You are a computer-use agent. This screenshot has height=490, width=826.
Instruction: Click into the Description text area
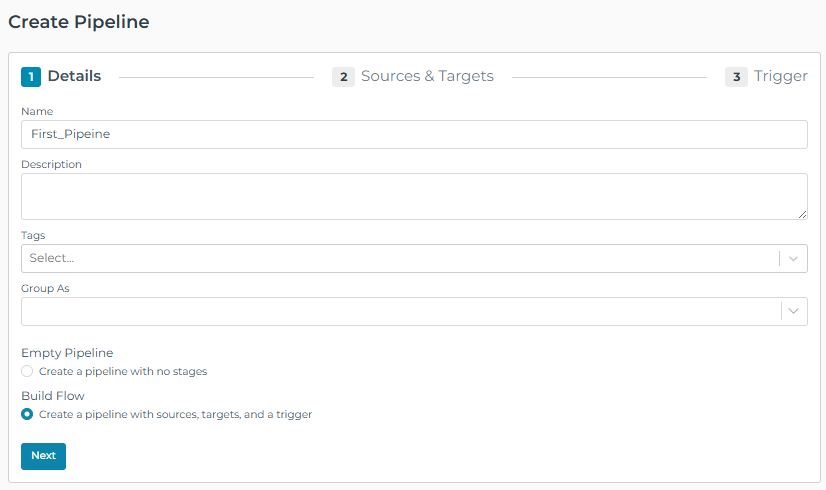[414, 196]
